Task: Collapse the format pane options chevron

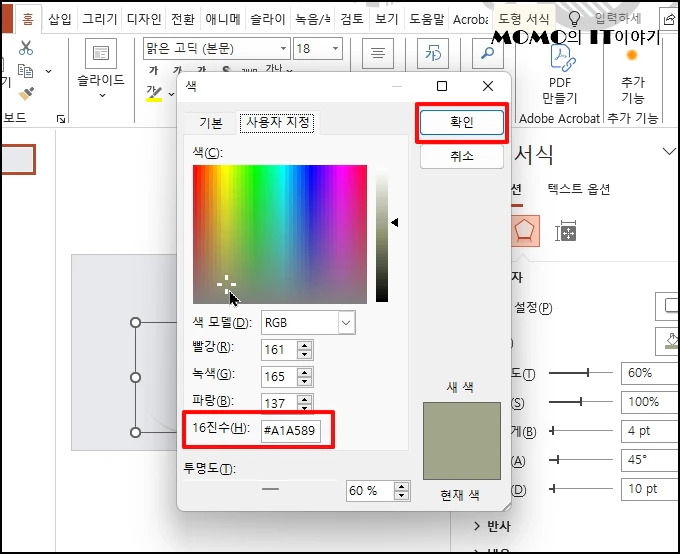Action: pyautogui.click(x=669, y=151)
